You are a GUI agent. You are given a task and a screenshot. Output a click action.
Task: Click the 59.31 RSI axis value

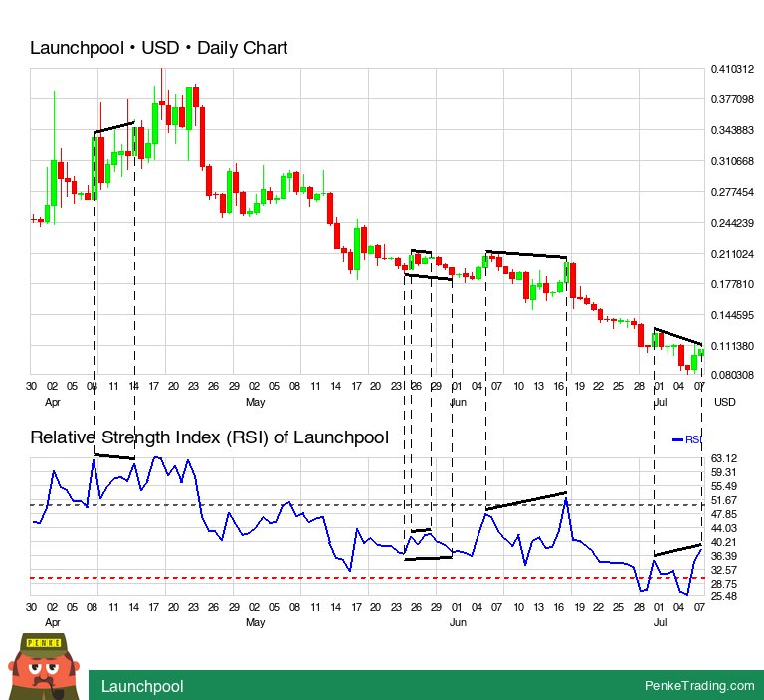(724, 472)
